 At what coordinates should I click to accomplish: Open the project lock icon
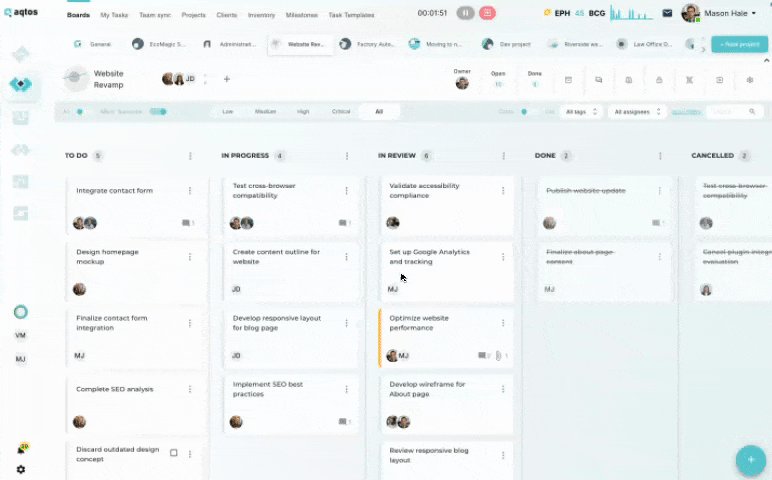659,80
